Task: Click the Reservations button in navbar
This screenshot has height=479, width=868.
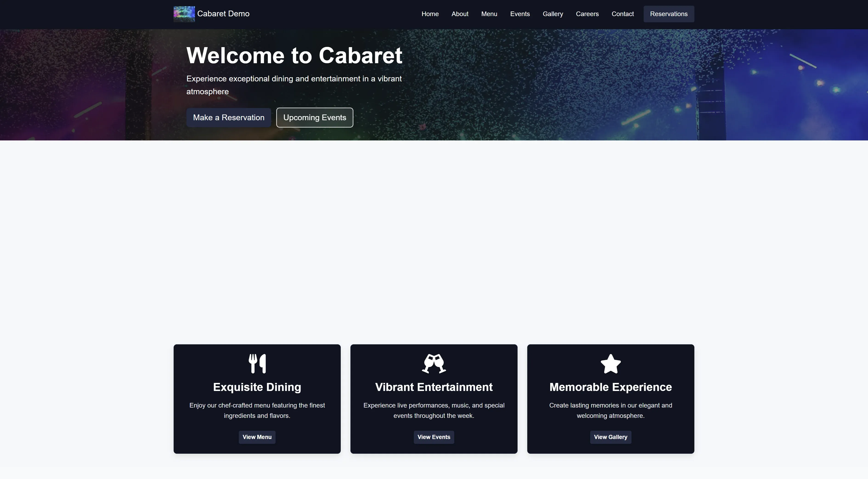Action: pyautogui.click(x=669, y=14)
